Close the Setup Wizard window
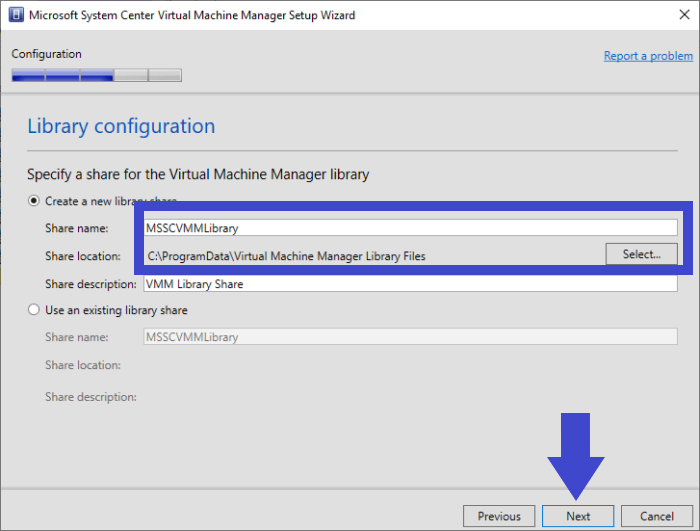The image size is (700, 531). [x=684, y=15]
